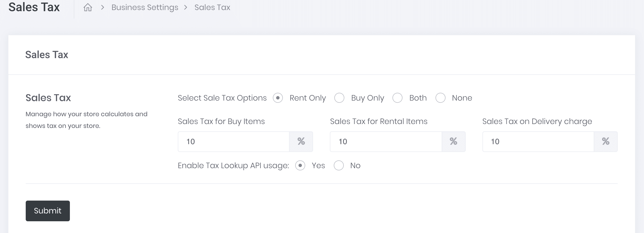Screen dimensions: 644x233
Task: Click the chevron after the home icon
Action: point(103,8)
